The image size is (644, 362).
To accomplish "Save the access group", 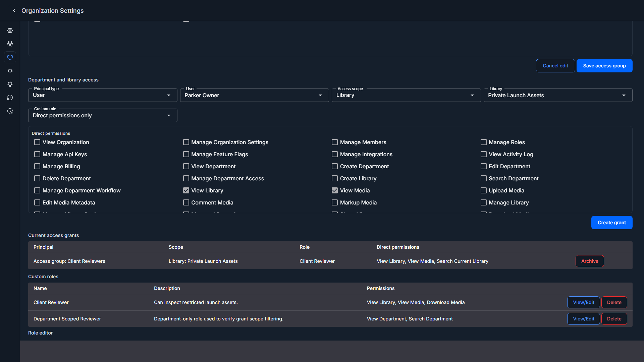I will (x=604, y=66).
